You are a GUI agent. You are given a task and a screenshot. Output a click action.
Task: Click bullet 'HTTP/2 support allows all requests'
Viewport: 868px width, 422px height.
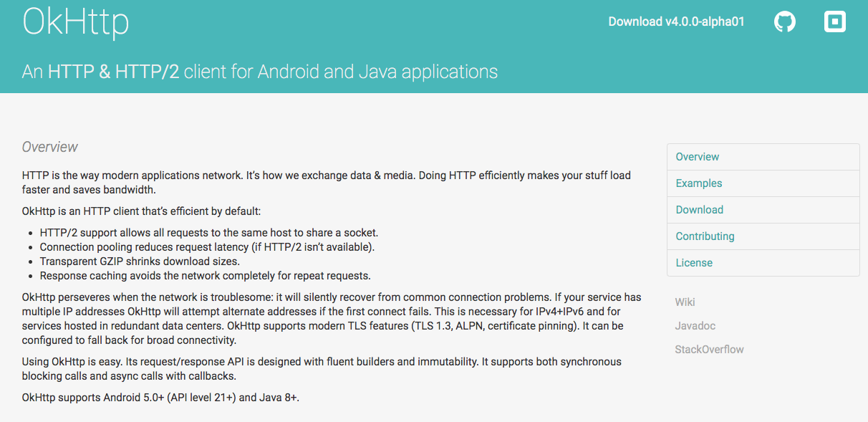(x=209, y=233)
